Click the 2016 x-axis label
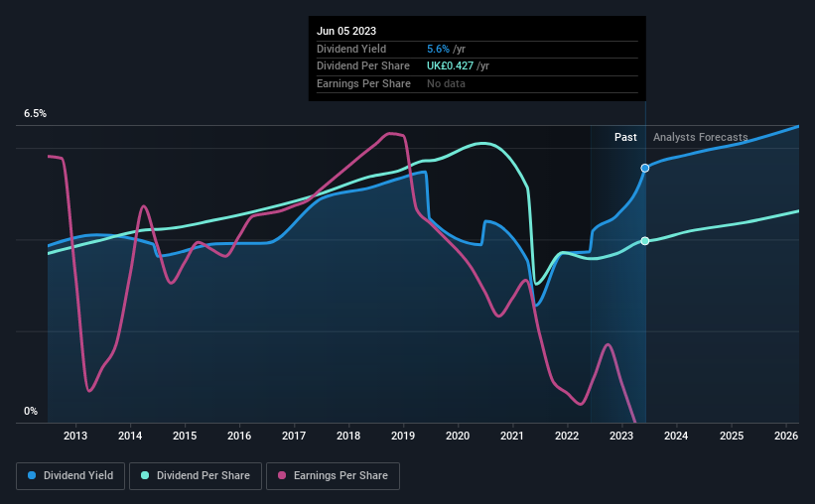The height and width of the screenshot is (504, 815). pos(239,436)
